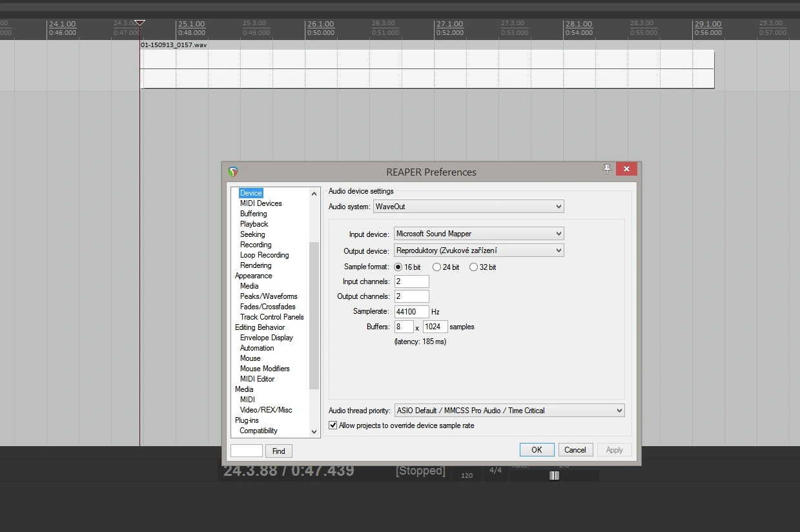
Task: Open the Audio system dropdown
Action: point(469,207)
